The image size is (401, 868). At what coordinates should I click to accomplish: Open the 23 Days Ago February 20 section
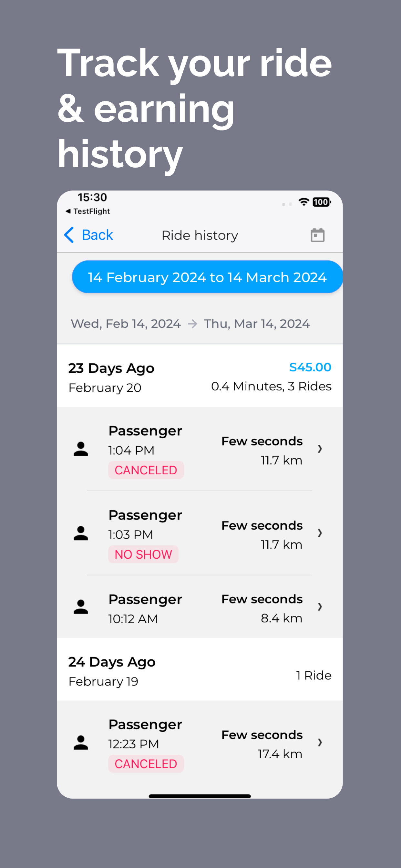(200, 376)
